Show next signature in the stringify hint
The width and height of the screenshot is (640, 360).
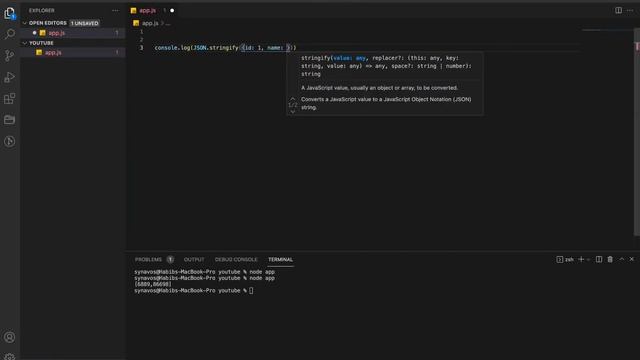click(292, 111)
